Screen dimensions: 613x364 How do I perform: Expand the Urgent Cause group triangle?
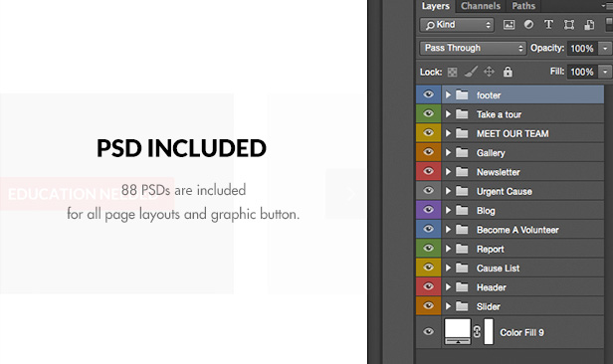[x=448, y=191]
